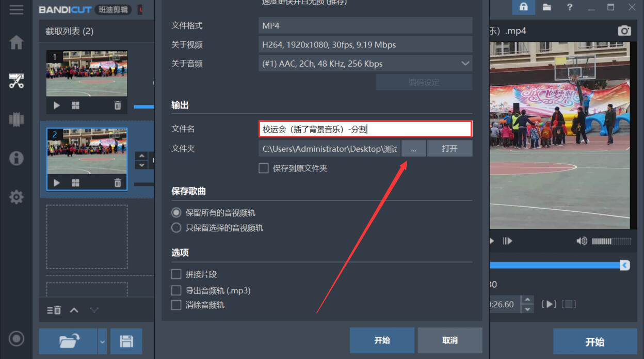Browse output folder with ... button
The image size is (644, 359).
coord(414,149)
